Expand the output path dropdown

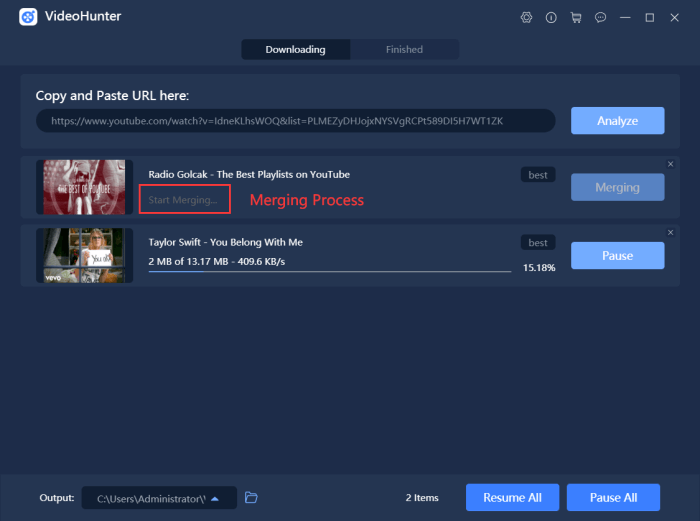[214, 498]
